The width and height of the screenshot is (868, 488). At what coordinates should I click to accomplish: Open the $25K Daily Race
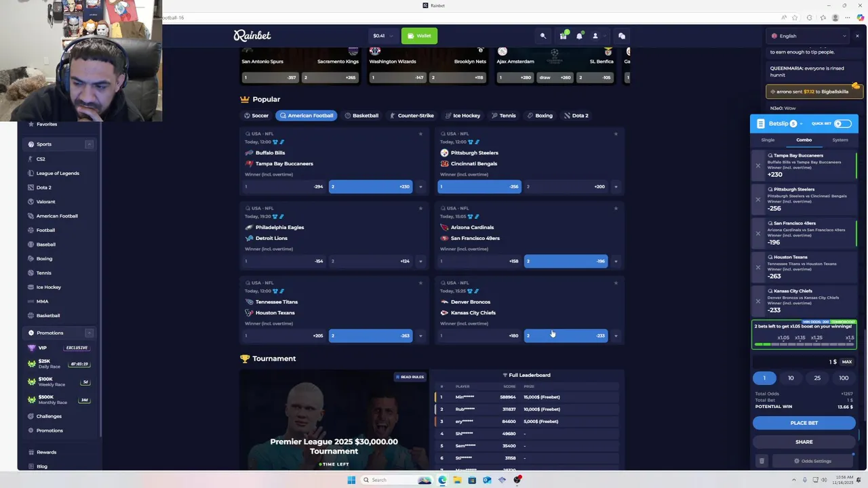coord(60,364)
